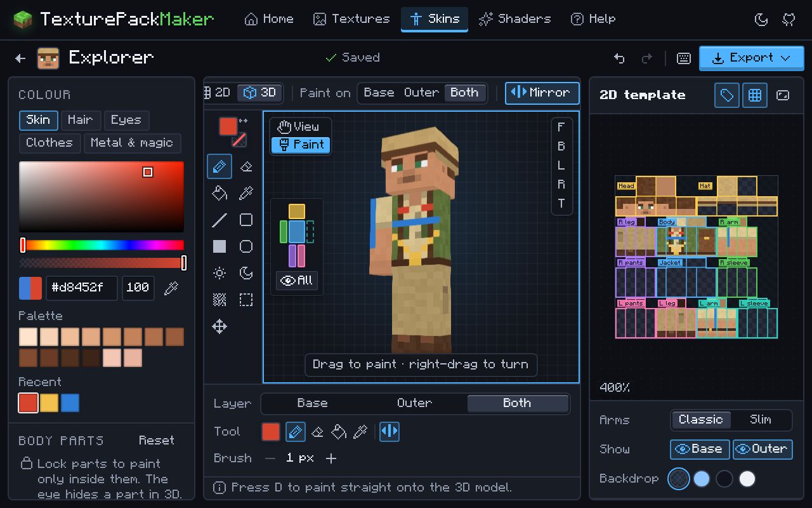Select the Clothes colour tab
Image resolution: width=812 pixels, height=508 pixels.
49,143
